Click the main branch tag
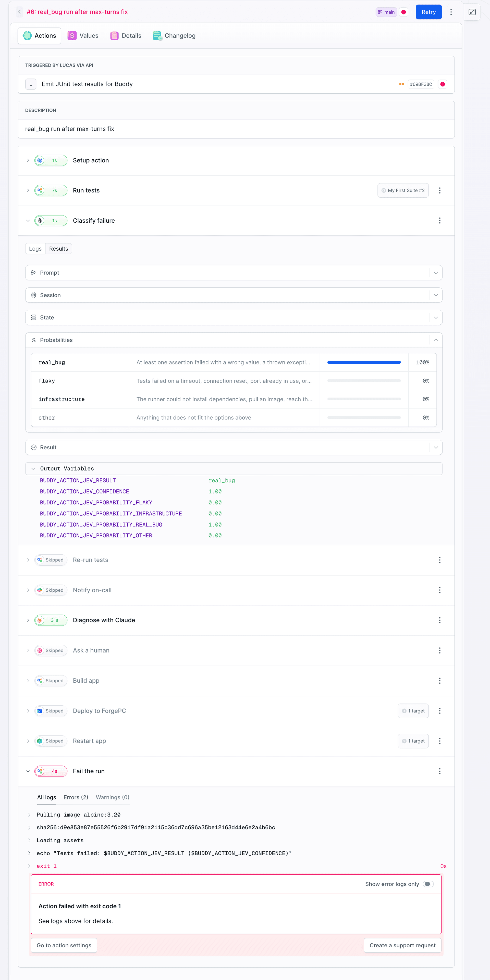The image size is (490, 980). tap(386, 12)
